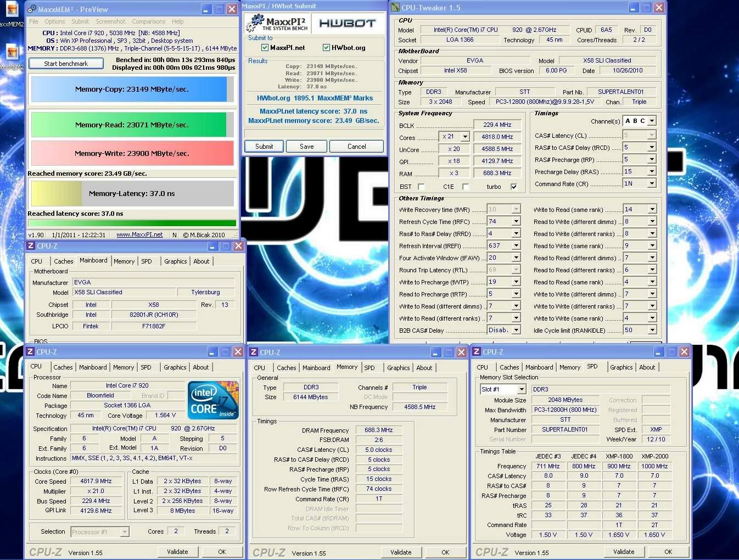739x560 pixels.
Task: Click the NB Frequency 4588.5 MHz value
Action: tap(419, 407)
